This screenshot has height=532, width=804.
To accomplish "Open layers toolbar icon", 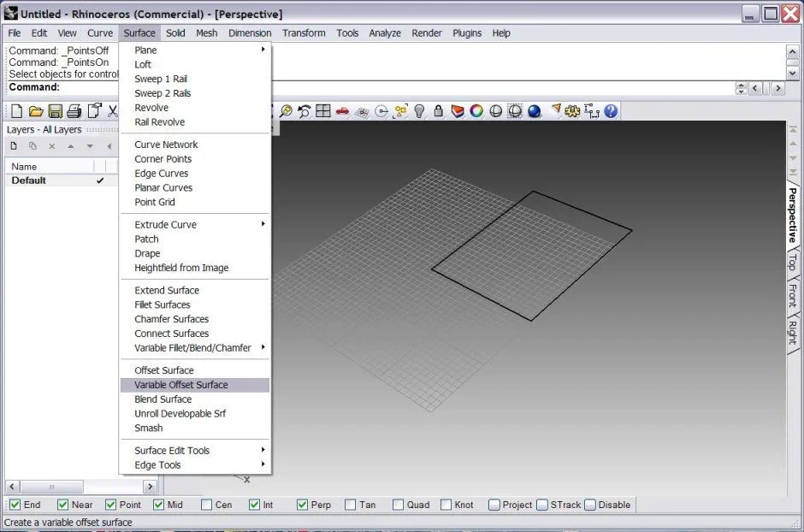I will [458, 110].
